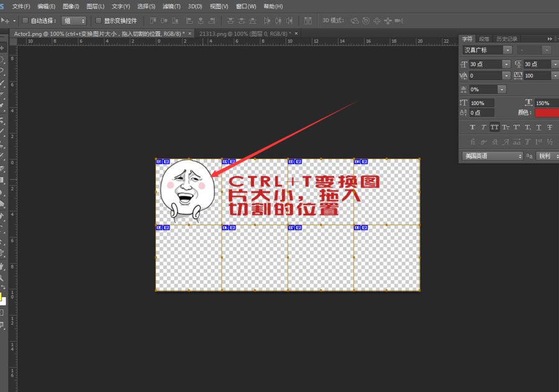Click align left edges icon
The image size is (559, 392).
click(189, 21)
